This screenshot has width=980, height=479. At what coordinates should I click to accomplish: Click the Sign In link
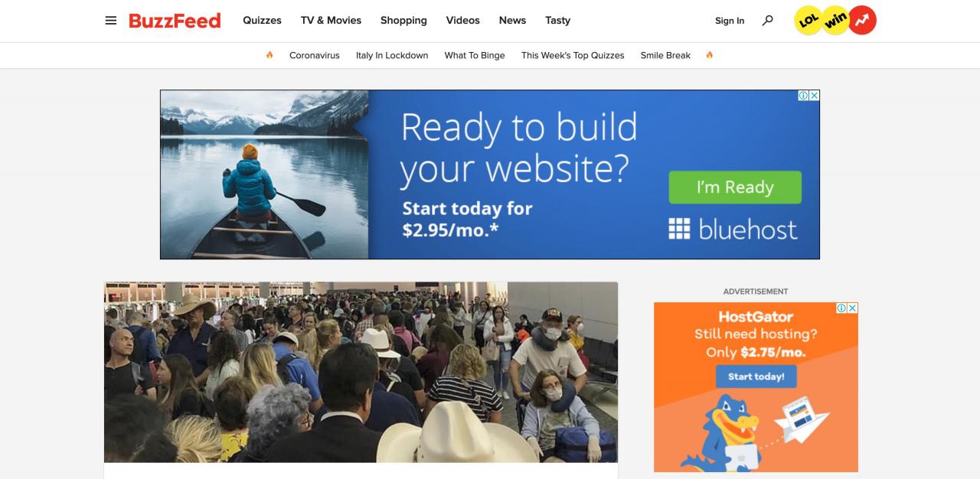pyautogui.click(x=730, y=21)
